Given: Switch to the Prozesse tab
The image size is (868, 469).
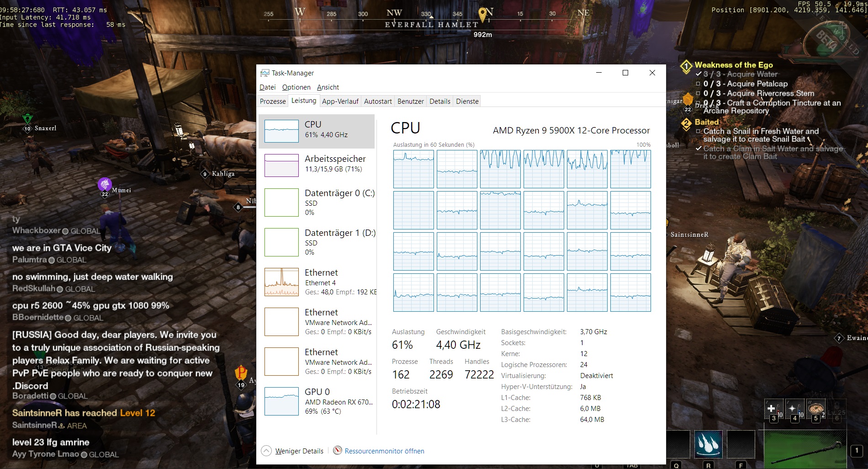Looking at the screenshot, I should tap(273, 101).
